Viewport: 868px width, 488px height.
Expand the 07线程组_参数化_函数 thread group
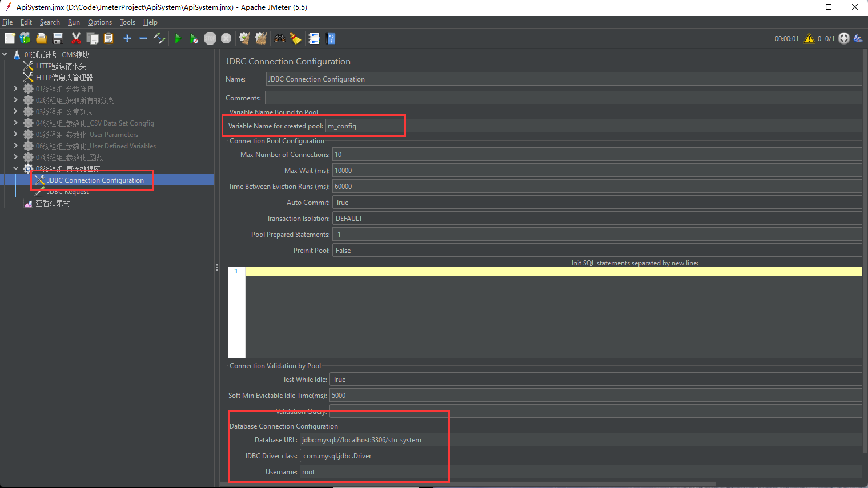pos(16,158)
